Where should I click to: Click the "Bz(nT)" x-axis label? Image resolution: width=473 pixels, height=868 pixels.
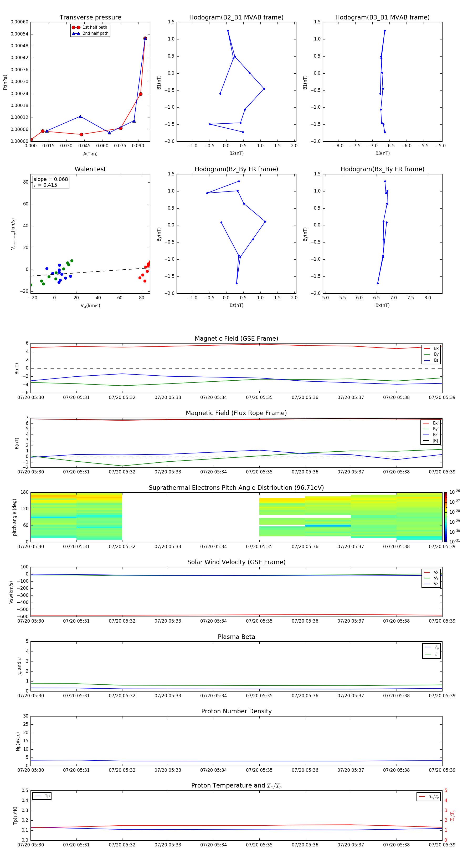click(x=236, y=305)
